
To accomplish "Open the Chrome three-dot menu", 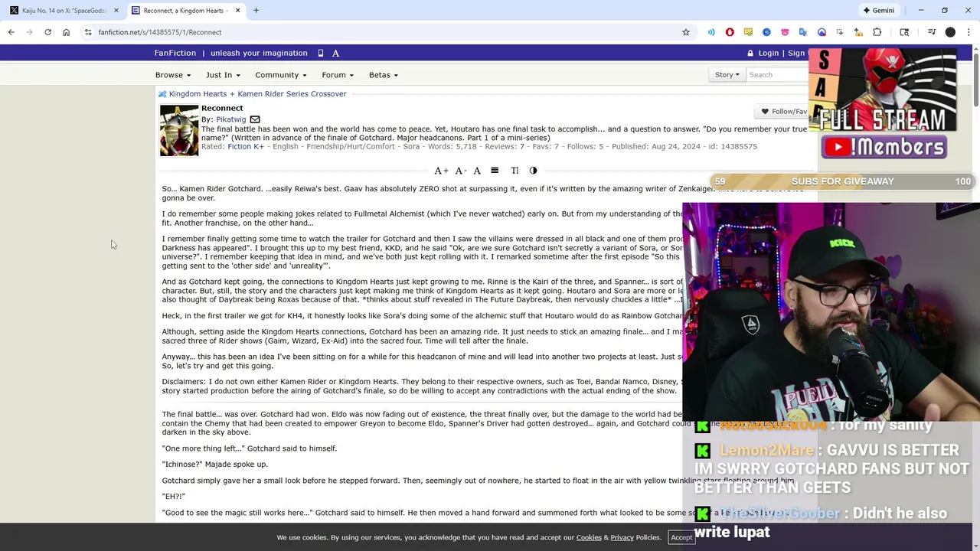I will pos(969,32).
